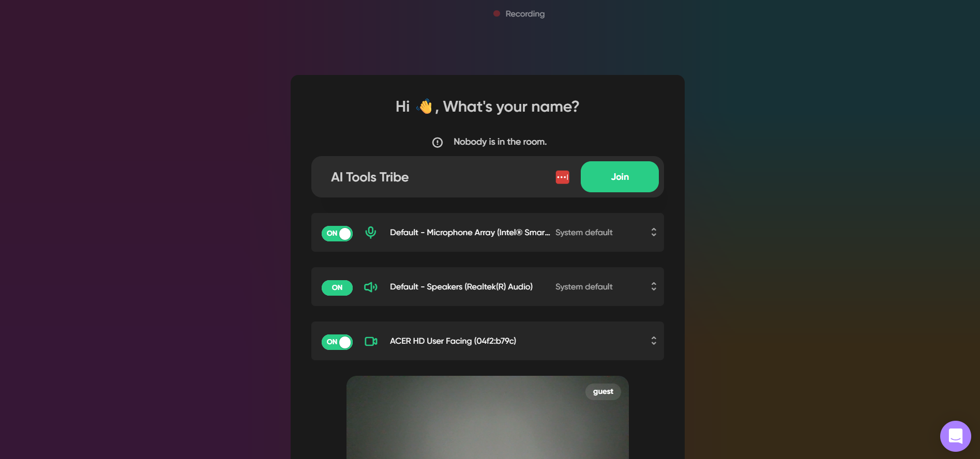The image size is (980, 459).
Task: Click 'ACER HD User Facing' camera name
Action: point(453,341)
